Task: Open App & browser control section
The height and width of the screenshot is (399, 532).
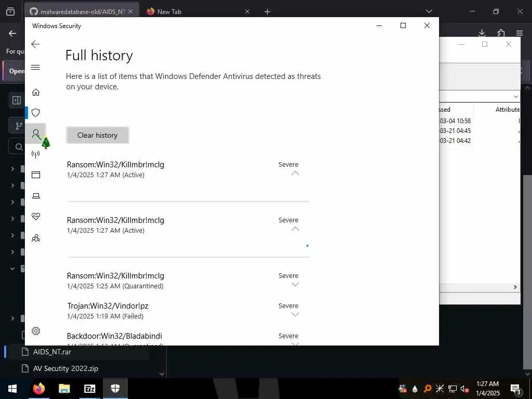Action: point(36,175)
